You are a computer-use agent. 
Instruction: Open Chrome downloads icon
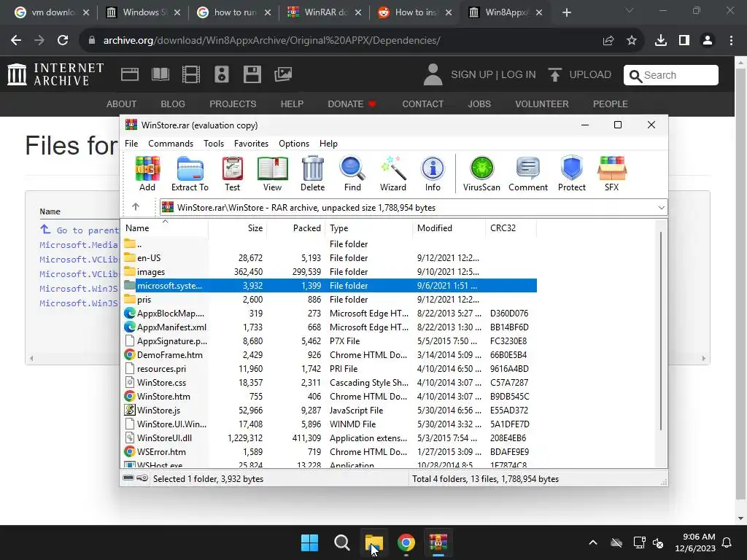661,41
